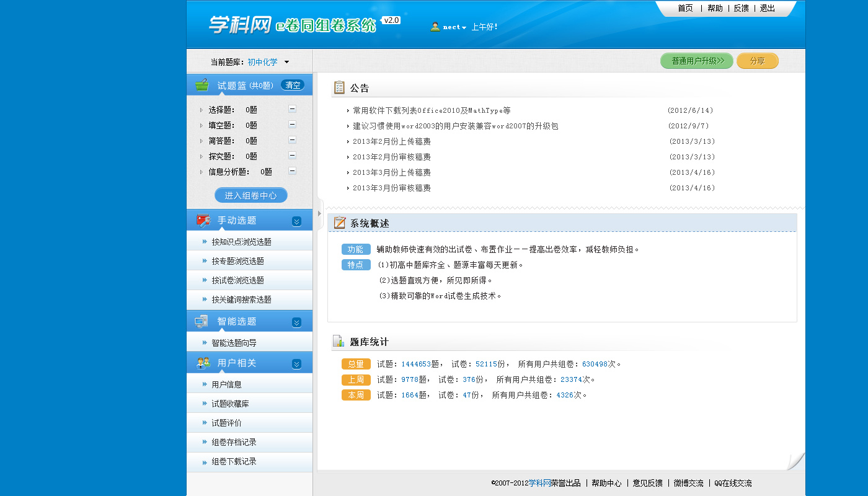Click the 本周 badge in 题库统计

pos(356,395)
